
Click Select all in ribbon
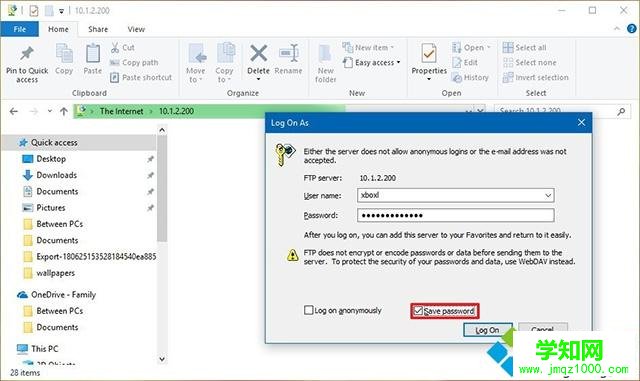point(525,48)
